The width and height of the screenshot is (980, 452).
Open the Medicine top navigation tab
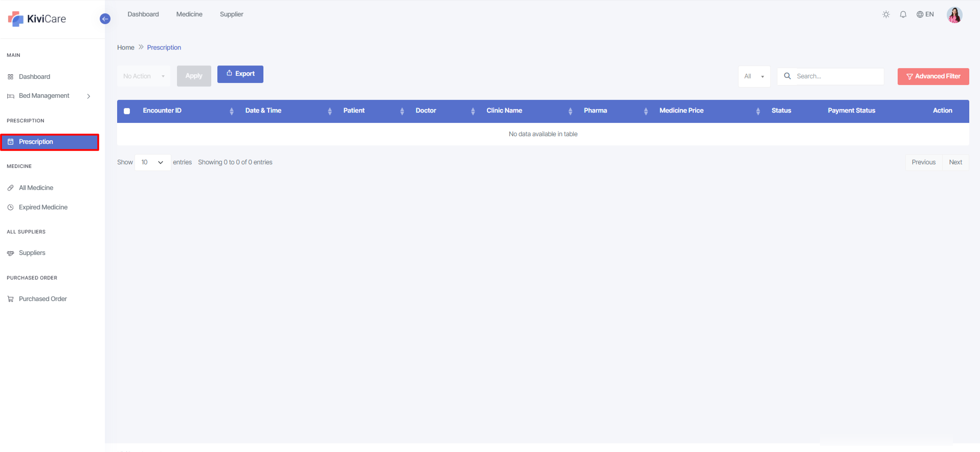189,14
